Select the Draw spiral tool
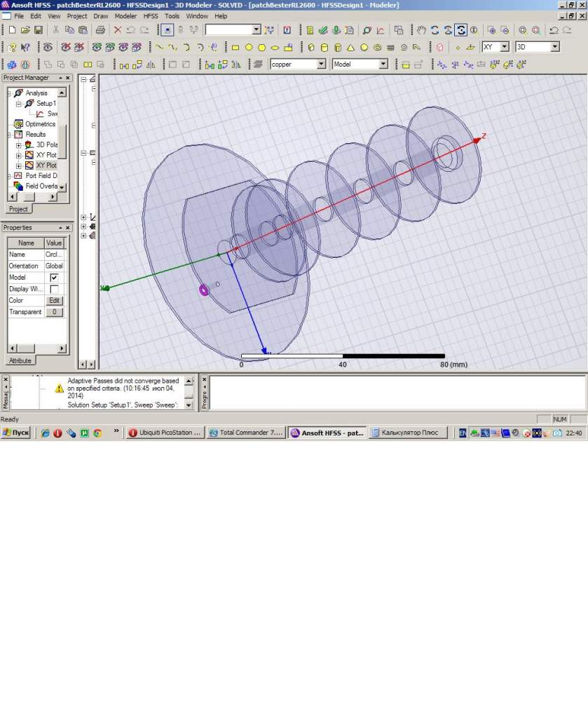This screenshot has width=588, height=718. (x=404, y=47)
